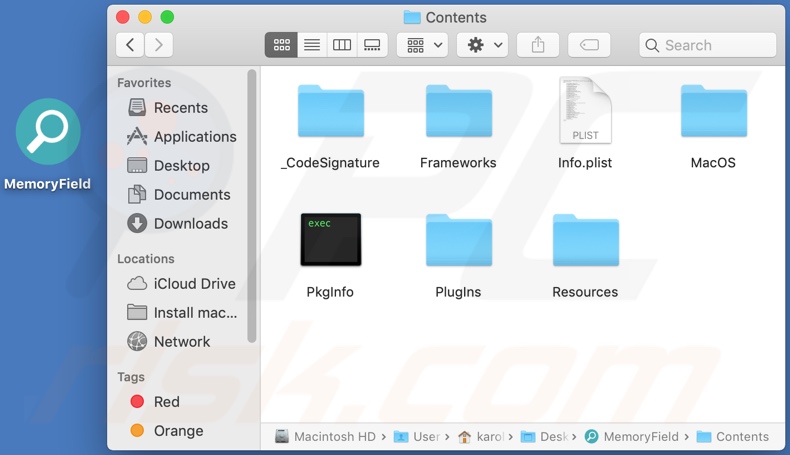Go back with the left arrow button
The height and width of the screenshot is (455, 790).
130,45
